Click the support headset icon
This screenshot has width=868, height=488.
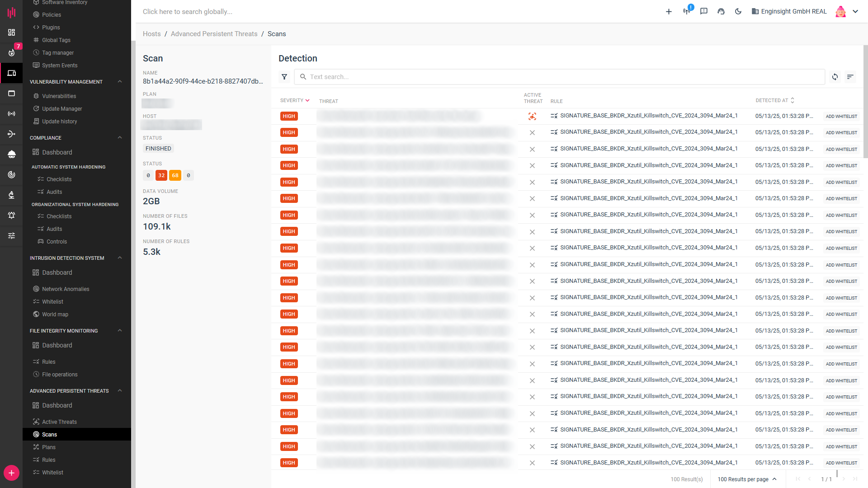click(721, 12)
